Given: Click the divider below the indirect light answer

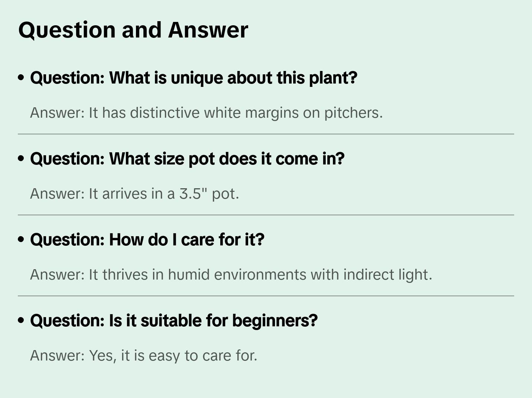Looking at the screenshot, I should 266,296.
